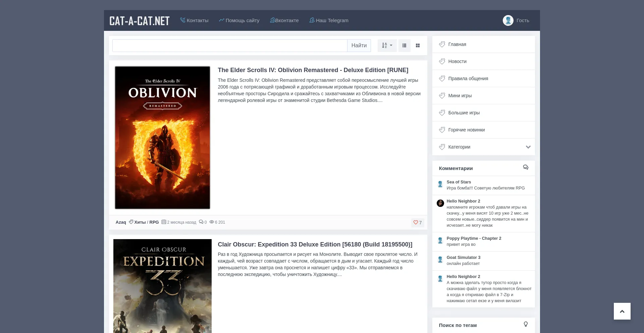Viewport: 644px width, 333px height.
Task: Switch to grid view layout
Action: (418, 46)
